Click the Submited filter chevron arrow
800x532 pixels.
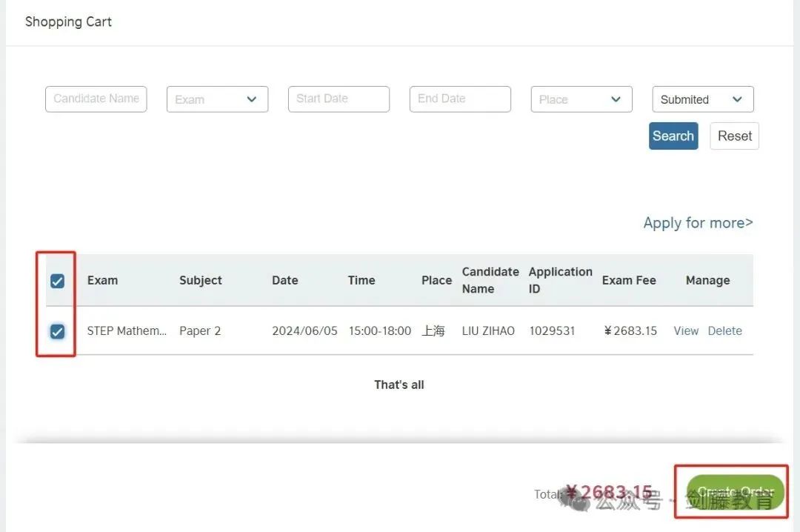click(737, 99)
